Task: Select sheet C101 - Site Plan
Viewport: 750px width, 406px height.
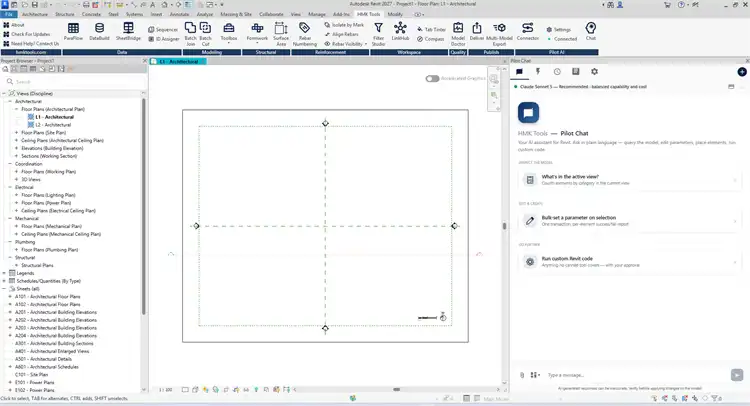Action: pos(32,374)
